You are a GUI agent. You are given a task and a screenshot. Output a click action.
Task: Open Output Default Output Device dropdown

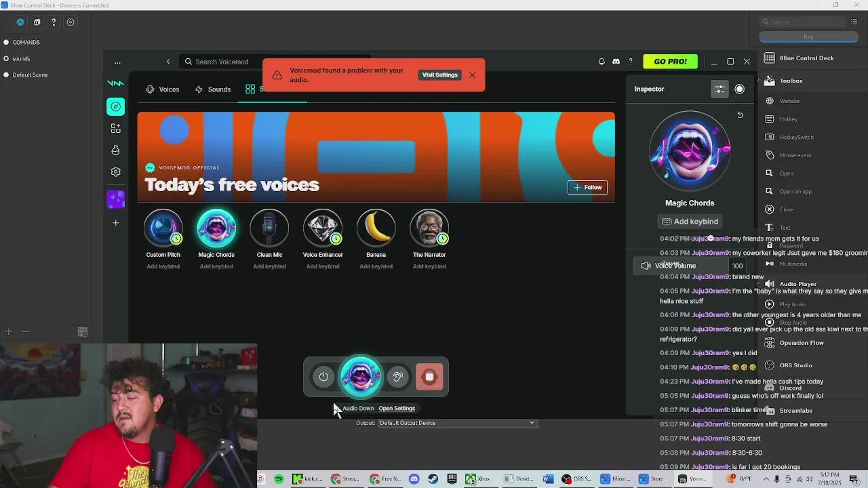click(x=457, y=423)
